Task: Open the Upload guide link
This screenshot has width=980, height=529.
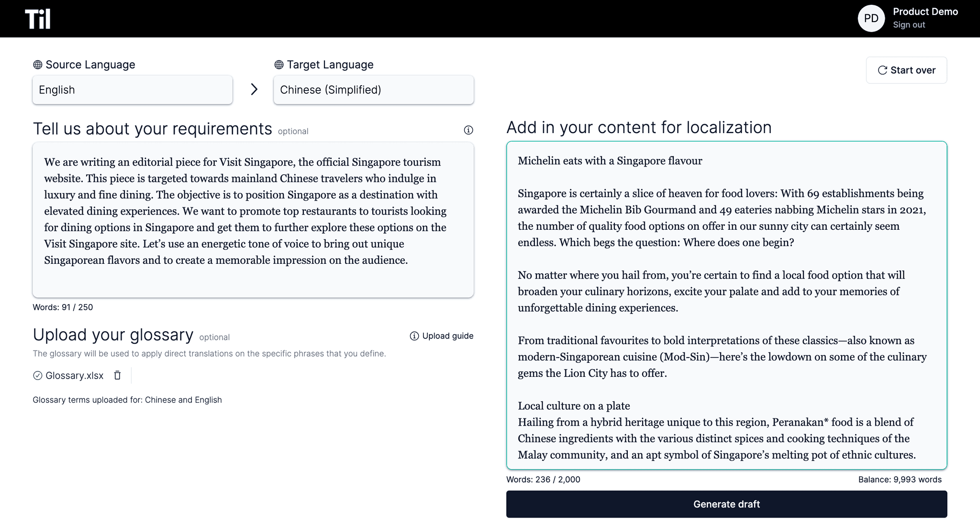Action: [x=447, y=336]
